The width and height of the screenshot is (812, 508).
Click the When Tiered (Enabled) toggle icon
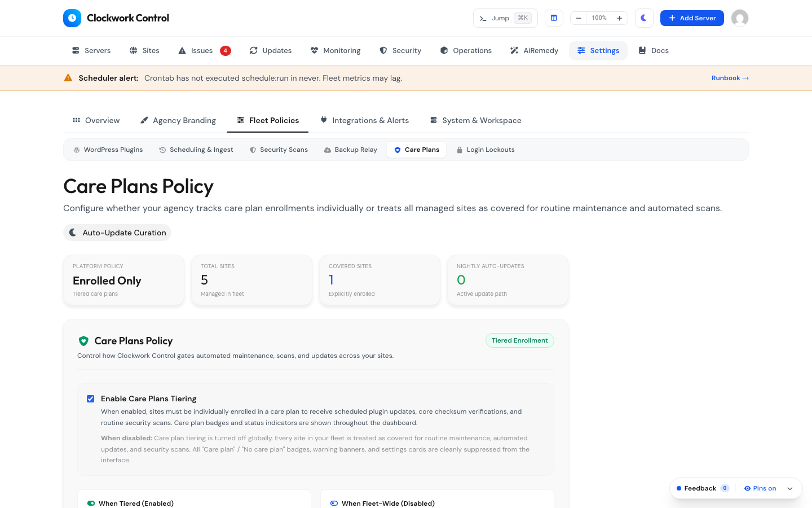click(91, 503)
